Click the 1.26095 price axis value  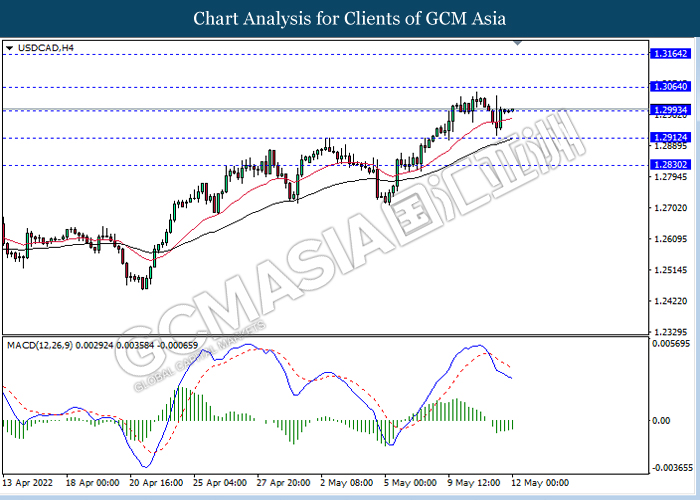[x=671, y=239]
